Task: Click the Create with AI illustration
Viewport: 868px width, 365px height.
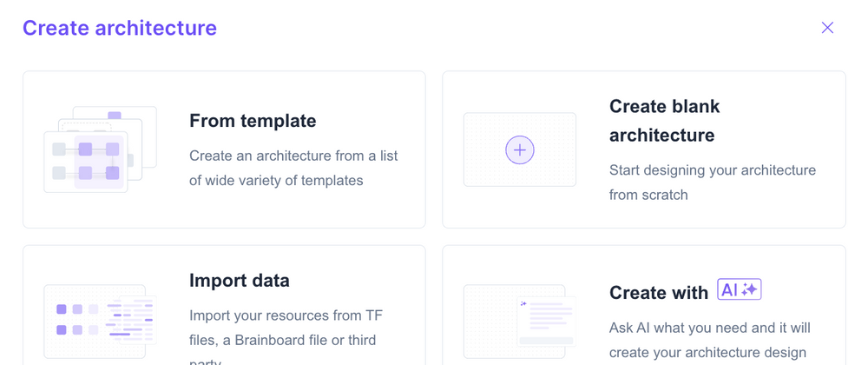Action: tap(520, 320)
